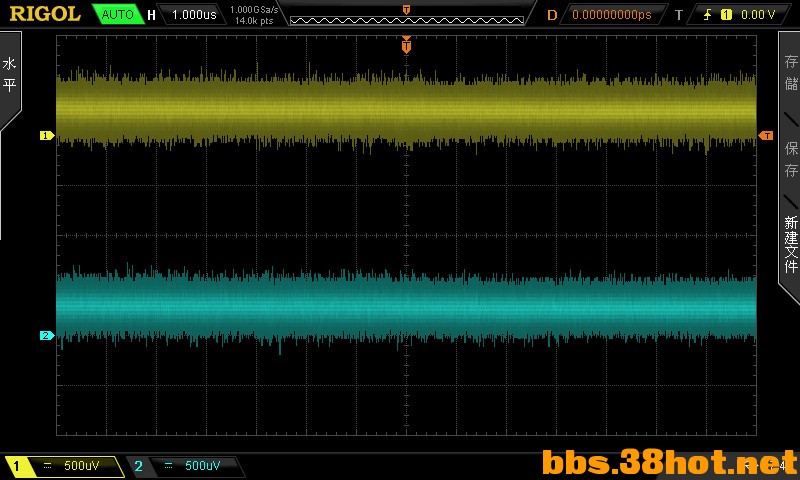Select the 0.00 V trigger level value
This screenshot has width=800, height=480.
[x=758, y=15]
